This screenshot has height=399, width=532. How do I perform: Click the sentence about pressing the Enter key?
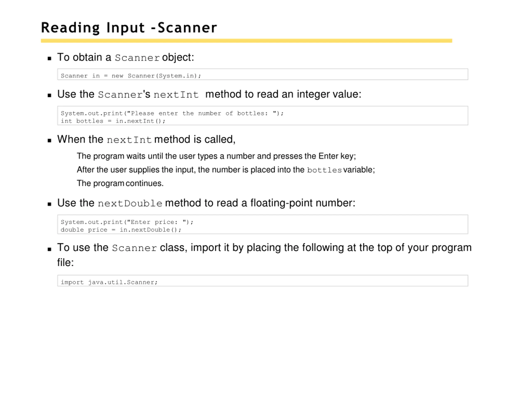(x=216, y=156)
